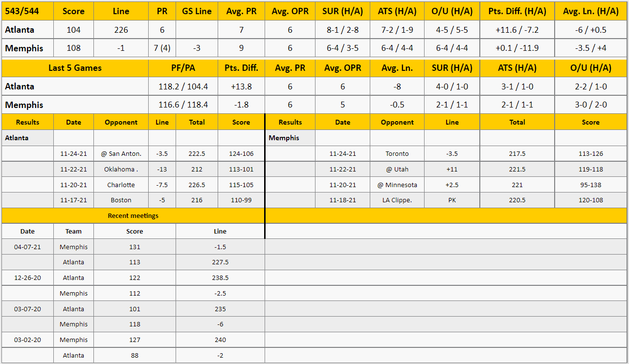The width and height of the screenshot is (629, 364).
Task: Click Atlanta PF/PA value 118.2 / 104.4
Action: coord(183,86)
